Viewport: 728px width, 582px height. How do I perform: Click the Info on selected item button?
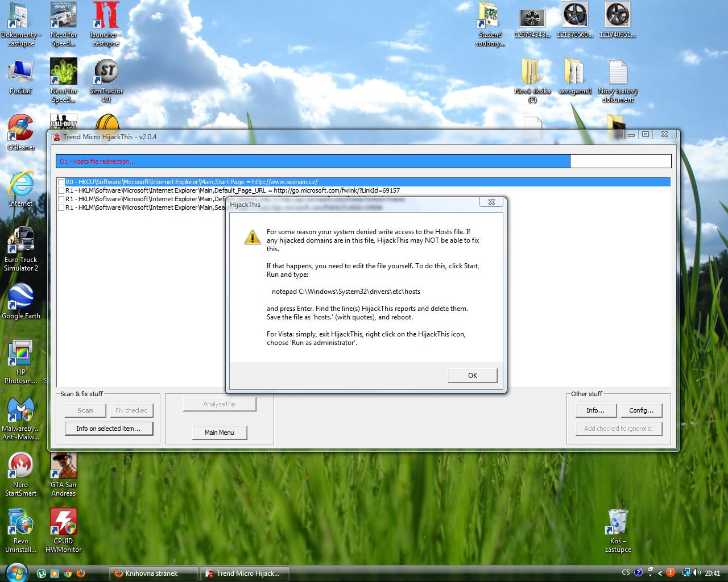(108, 429)
